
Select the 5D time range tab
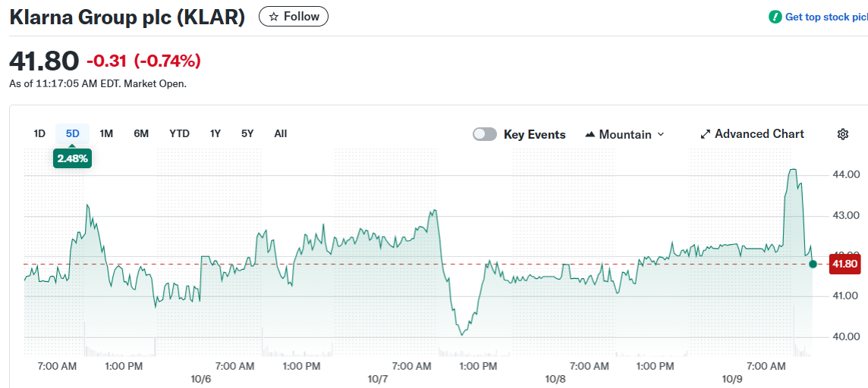click(73, 133)
